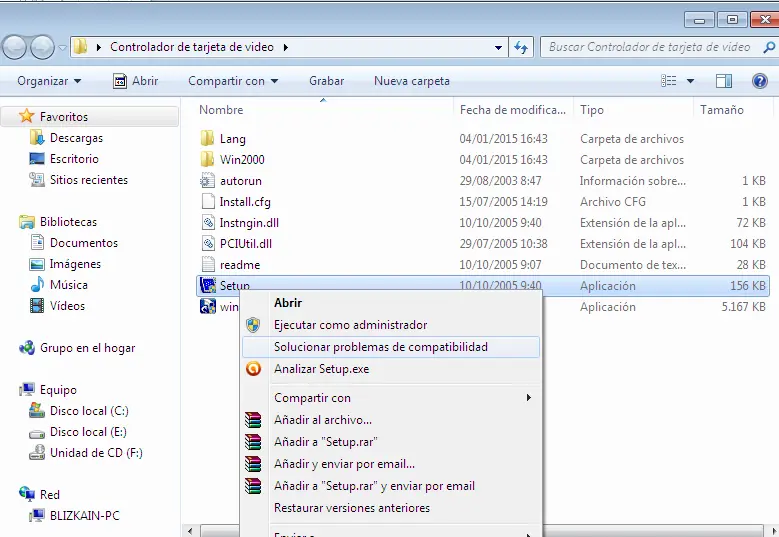
Task: Open Disco local (C:) in navigation pane
Action: [89, 411]
